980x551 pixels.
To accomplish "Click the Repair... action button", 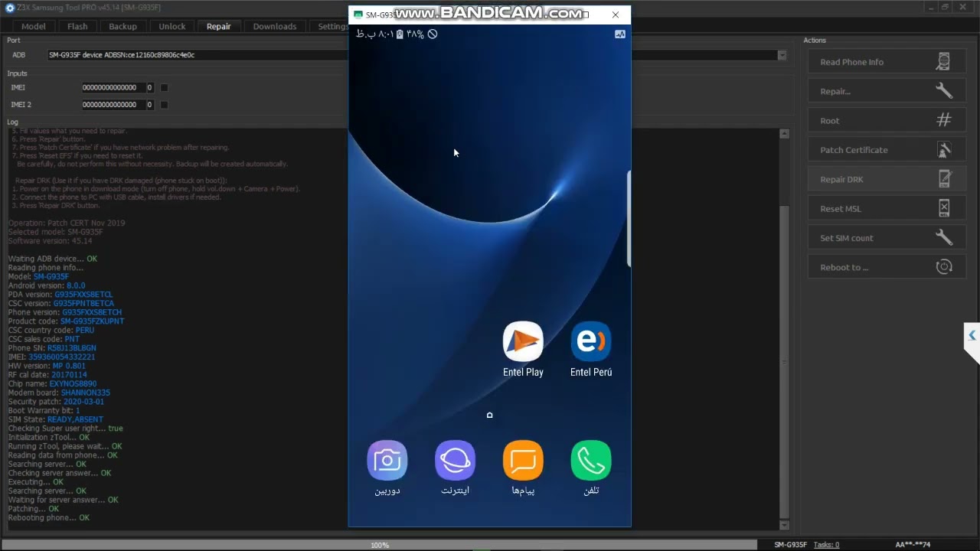I will (885, 91).
